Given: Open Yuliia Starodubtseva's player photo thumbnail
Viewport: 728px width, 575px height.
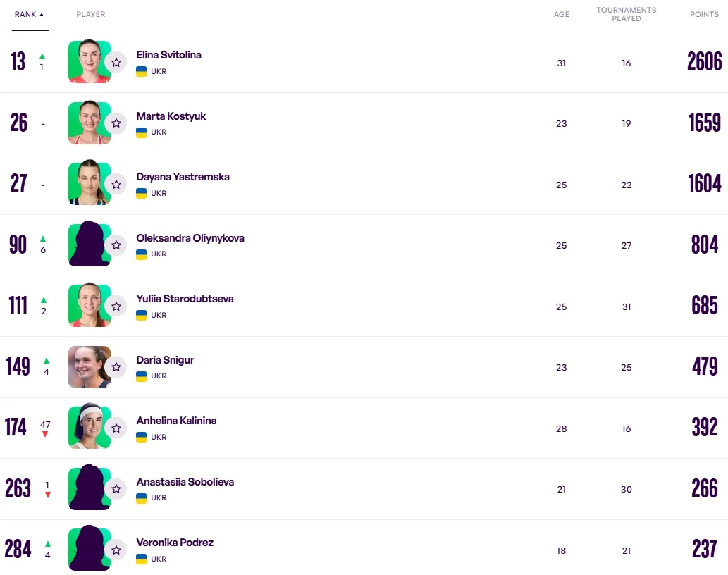Looking at the screenshot, I should (89, 307).
